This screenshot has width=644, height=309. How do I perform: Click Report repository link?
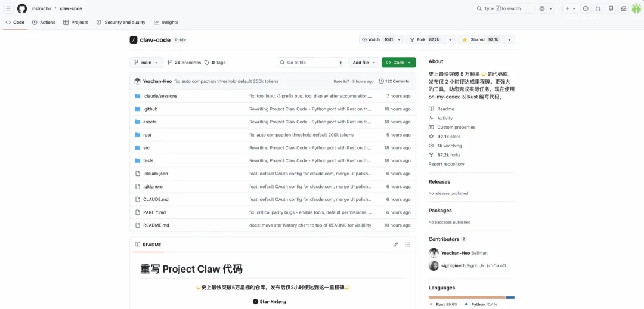(447, 164)
